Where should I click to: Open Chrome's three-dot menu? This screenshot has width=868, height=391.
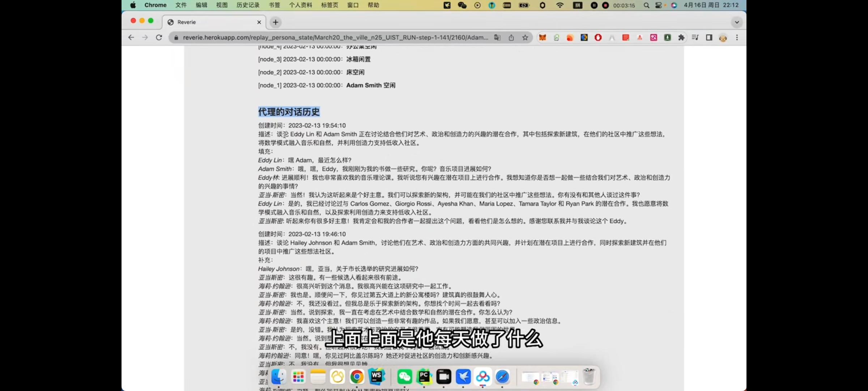click(737, 37)
